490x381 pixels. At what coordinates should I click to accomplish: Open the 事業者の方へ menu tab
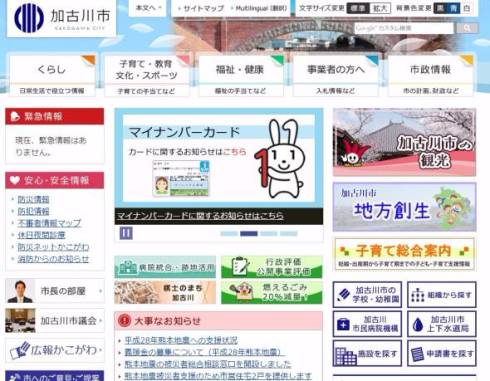(336, 76)
